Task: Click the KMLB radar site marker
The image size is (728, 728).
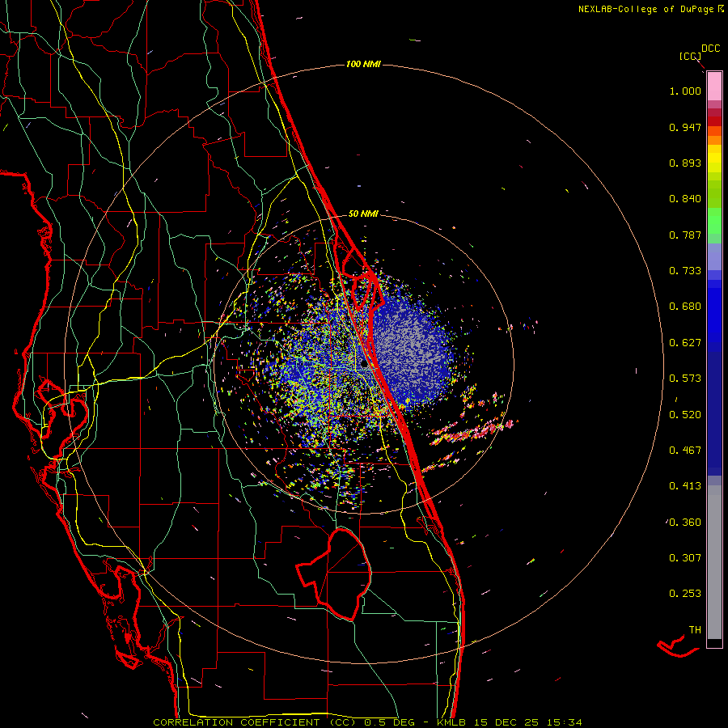Action: tap(365, 363)
